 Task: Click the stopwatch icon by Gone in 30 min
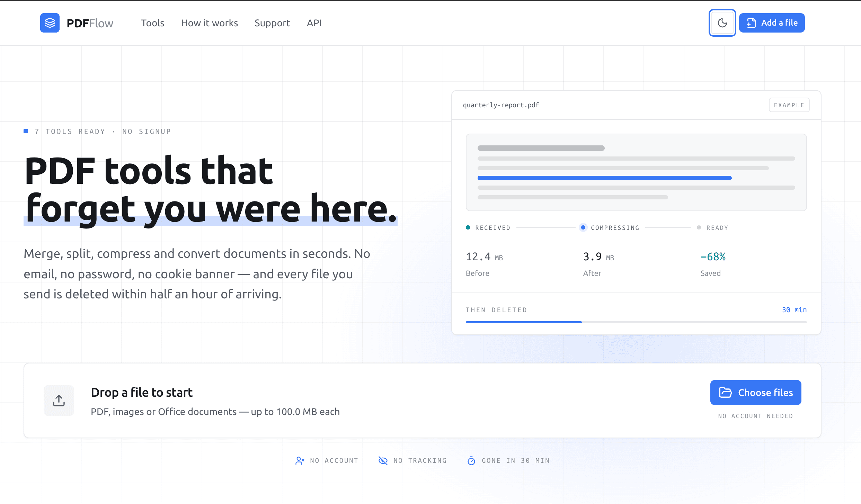pyautogui.click(x=471, y=461)
